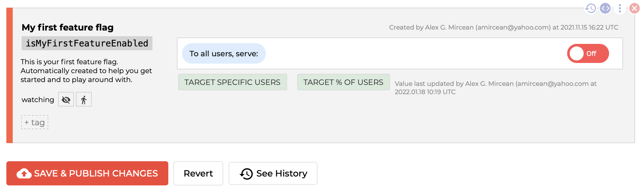The width and height of the screenshot is (644, 194).
Task: Click the orange status bar on card edge
Action: (10, 75)
